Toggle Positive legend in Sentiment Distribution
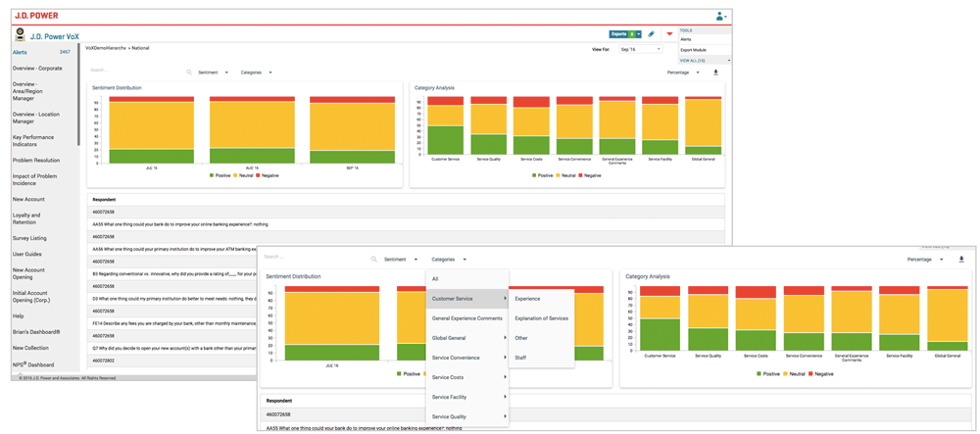This screenshot has width=980, height=434. 220,175
